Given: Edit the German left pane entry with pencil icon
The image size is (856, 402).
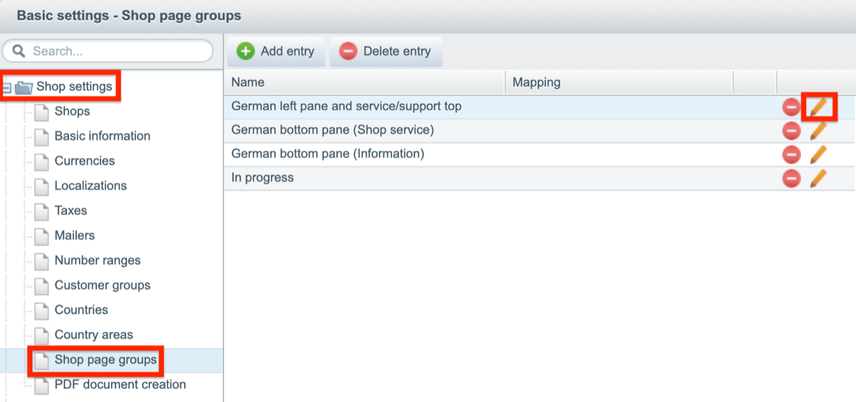Looking at the screenshot, I should (818, 107).
